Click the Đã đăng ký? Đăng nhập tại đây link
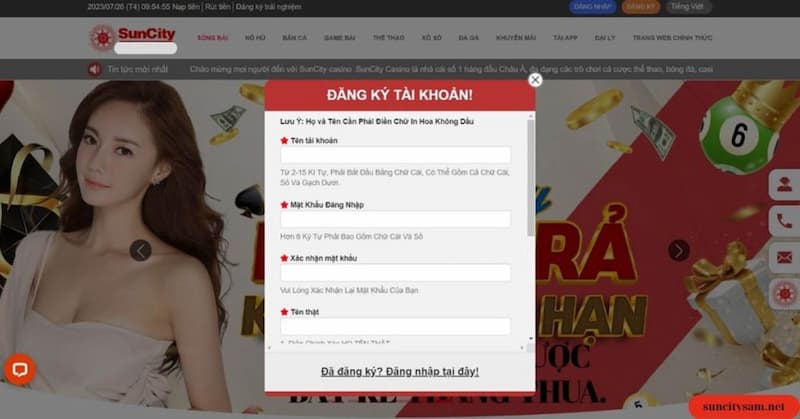 pos(399,372)
